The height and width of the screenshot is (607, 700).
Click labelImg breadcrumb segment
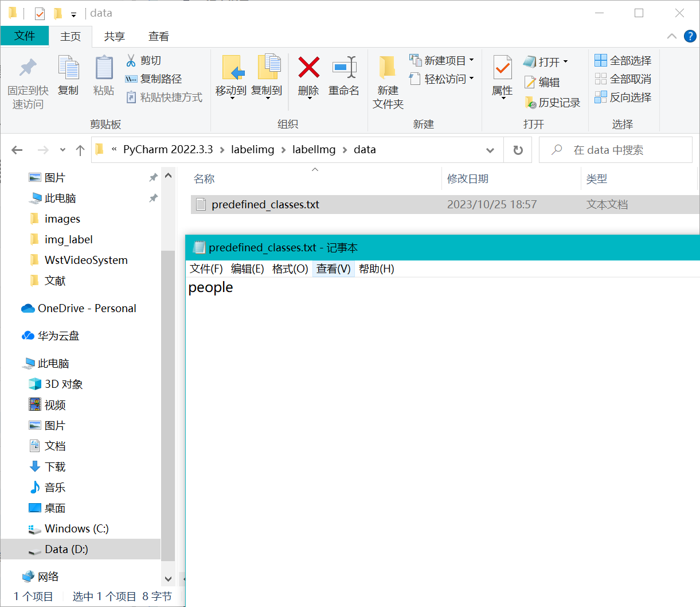[314, 149]
